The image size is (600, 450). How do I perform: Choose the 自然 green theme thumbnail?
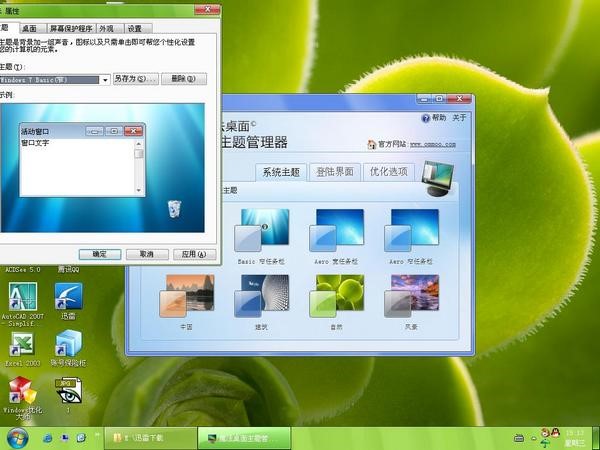pos(337,296)
